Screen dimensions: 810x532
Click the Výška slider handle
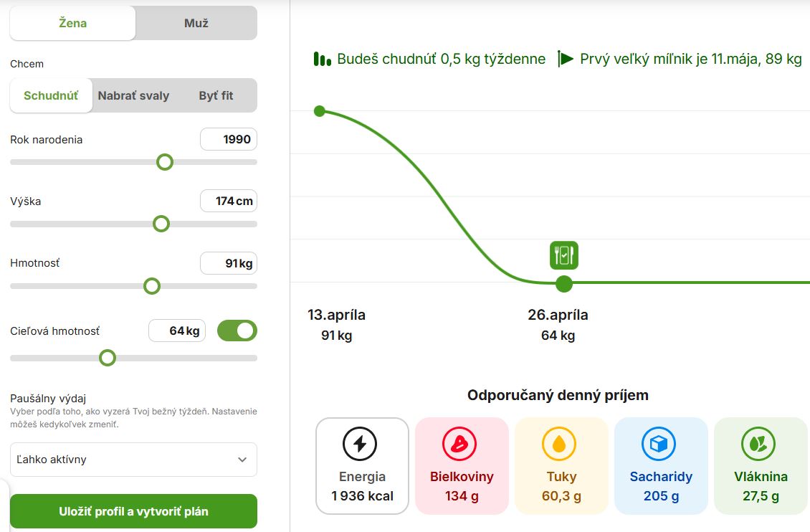[161, 224]
